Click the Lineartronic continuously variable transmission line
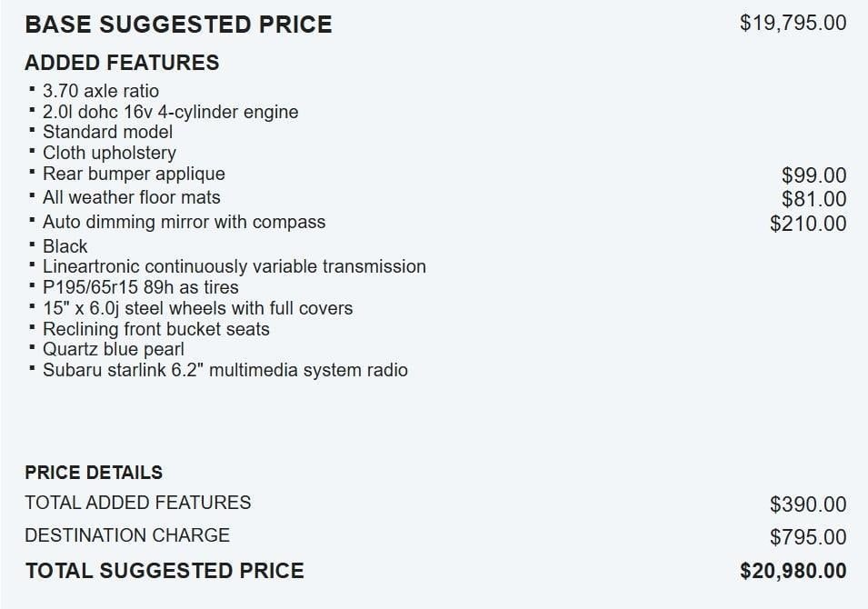 234,266
